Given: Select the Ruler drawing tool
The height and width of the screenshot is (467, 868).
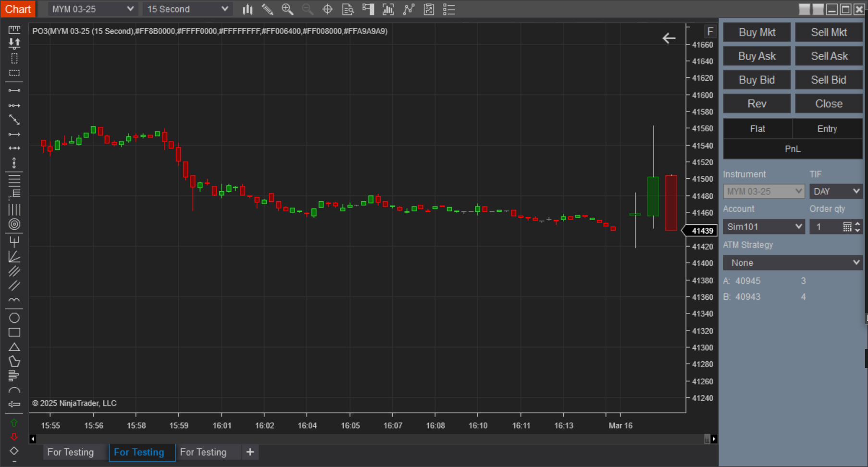Looking at the screenshot, I should (x=14, y=29).
